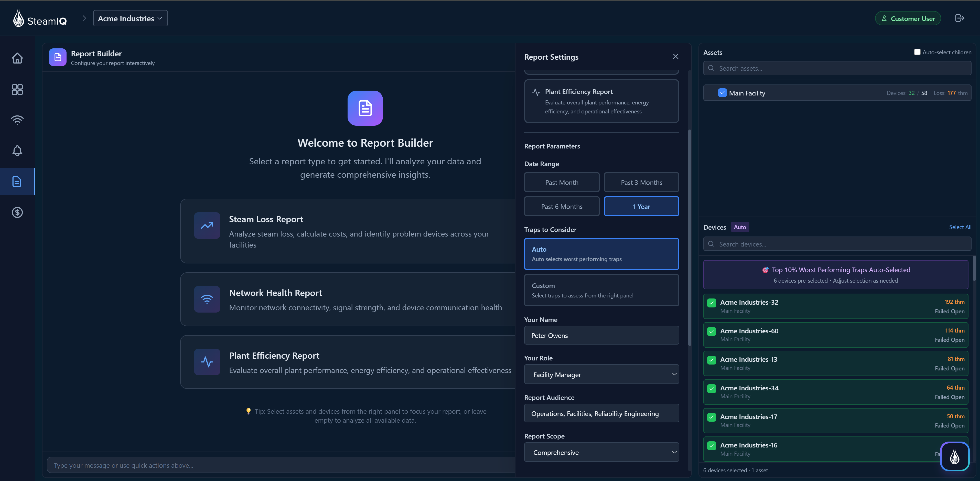Open the Your Role dropdown
The height and width of the screenshot is (481, 980).
(601, 375)
